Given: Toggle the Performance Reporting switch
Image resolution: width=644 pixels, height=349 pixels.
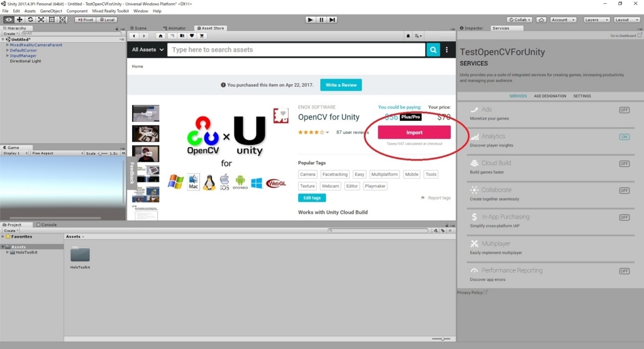Looking at the screenshot, I should [625, 271].
